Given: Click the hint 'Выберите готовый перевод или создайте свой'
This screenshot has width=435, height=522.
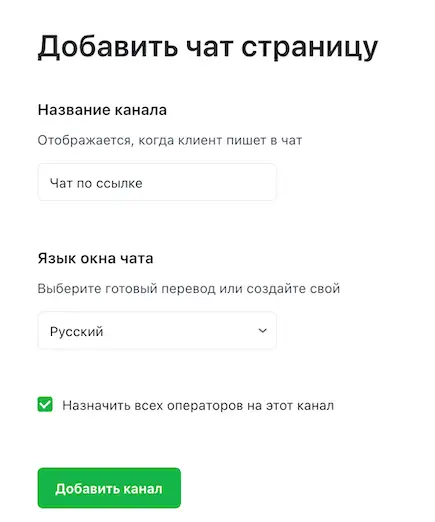Looking at the screenshot, I should click(x=189, y=289).
